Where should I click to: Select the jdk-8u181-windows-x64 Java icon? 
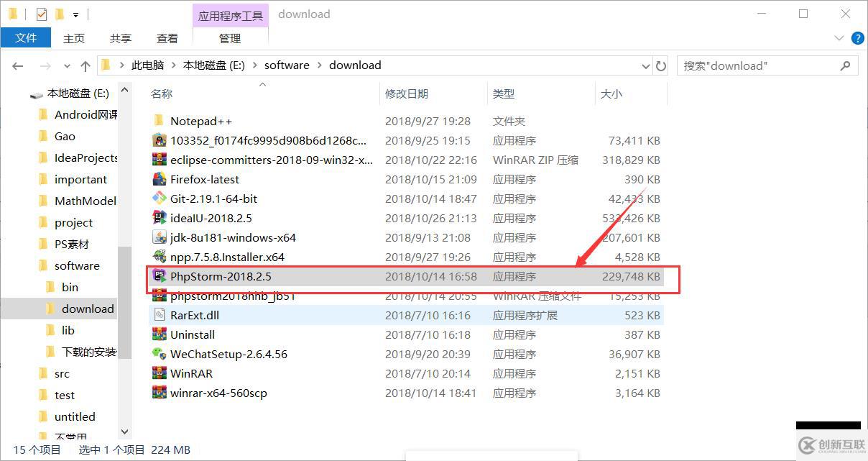click(160, 237)
